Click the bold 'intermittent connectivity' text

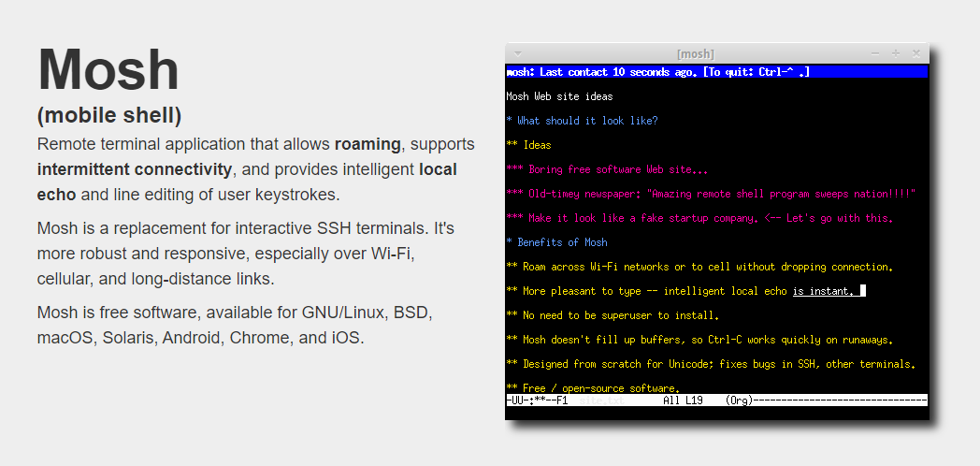(135, 169)
